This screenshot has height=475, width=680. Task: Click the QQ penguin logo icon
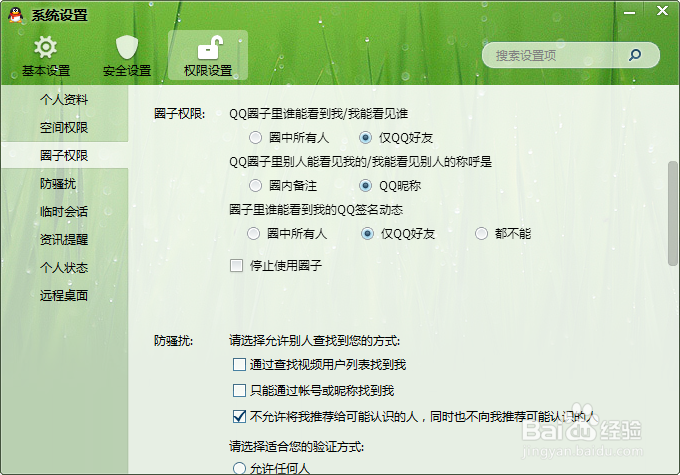(x=16, y=15)
